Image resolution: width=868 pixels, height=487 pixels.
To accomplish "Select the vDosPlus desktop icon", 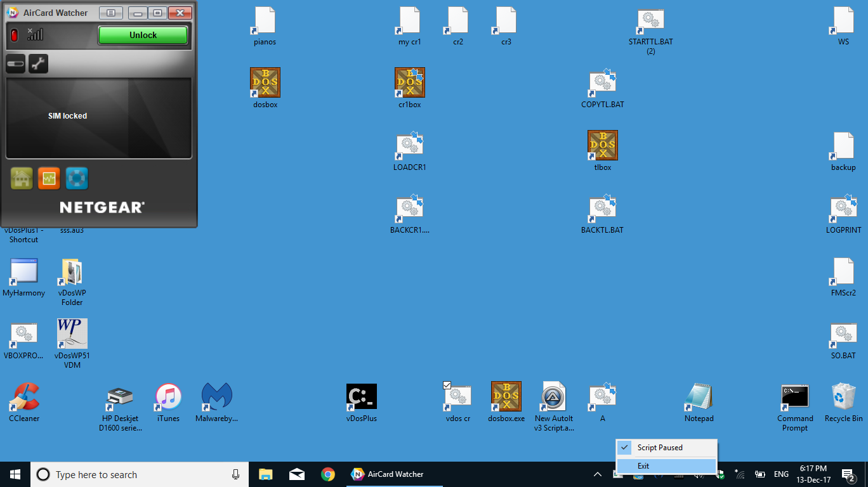I will (362, 402).
